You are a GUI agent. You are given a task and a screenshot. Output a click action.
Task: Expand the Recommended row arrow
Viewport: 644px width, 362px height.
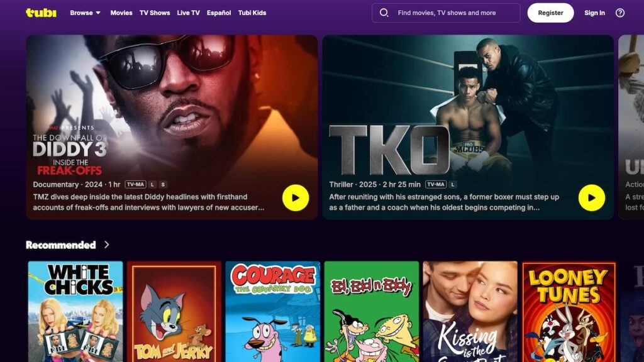pos(106,244)
